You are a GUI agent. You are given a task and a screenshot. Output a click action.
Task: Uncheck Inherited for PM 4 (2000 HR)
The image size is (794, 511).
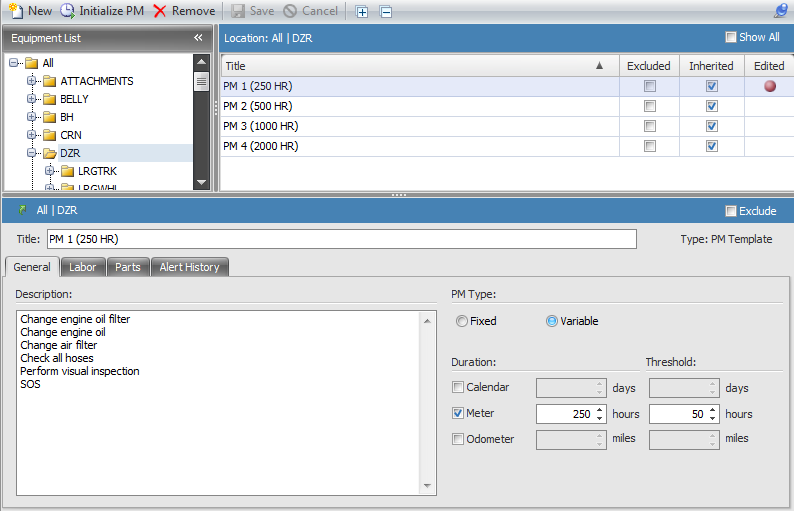pyautogui.click(x=711, y=146)
